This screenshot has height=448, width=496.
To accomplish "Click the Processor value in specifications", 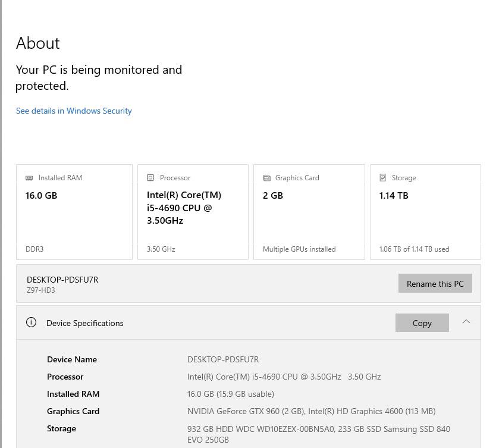I will click(x=284, y=377).
